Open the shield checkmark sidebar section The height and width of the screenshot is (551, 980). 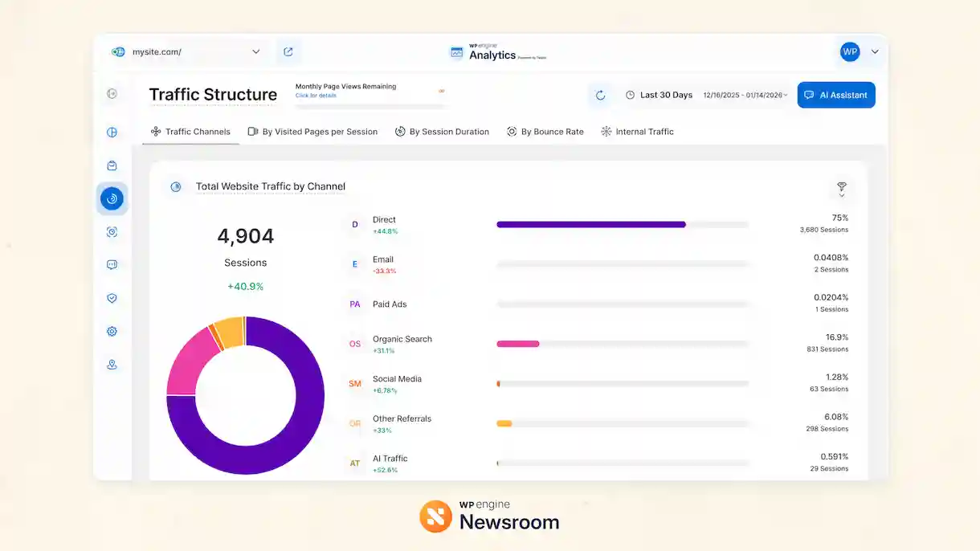112,297
